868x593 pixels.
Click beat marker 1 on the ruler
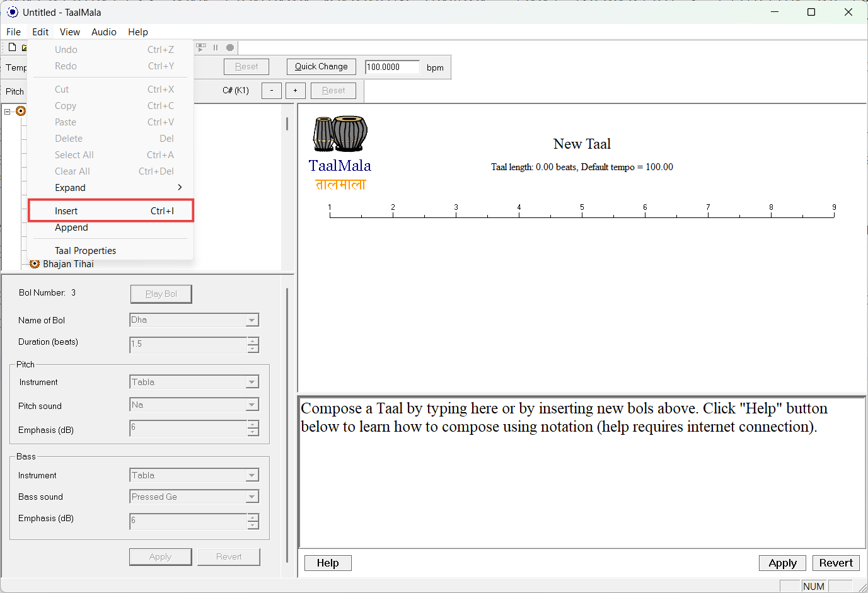pyautogui.click(x=330, y=207)
